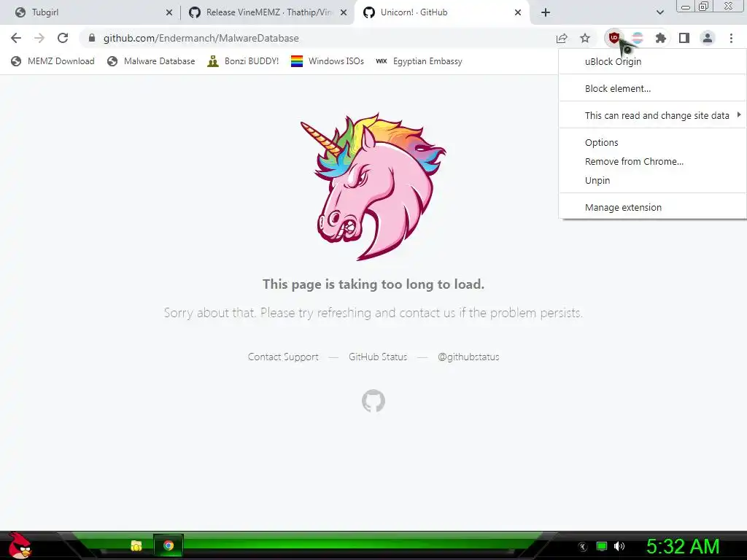Select uBlock Origin in the context menu
This screenshot has width=747, height=560.
(x=653, y=61)
